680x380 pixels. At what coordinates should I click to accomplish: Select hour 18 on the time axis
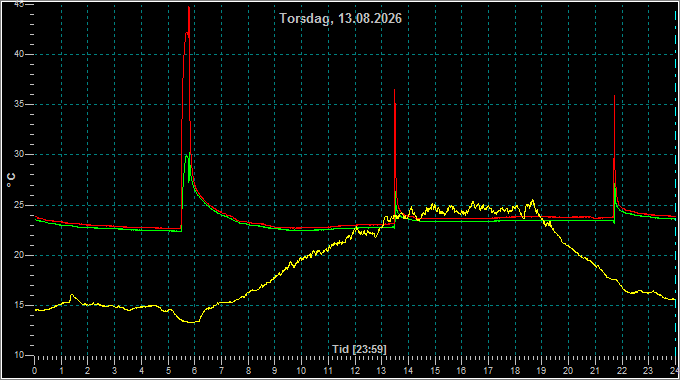[515, 371]
